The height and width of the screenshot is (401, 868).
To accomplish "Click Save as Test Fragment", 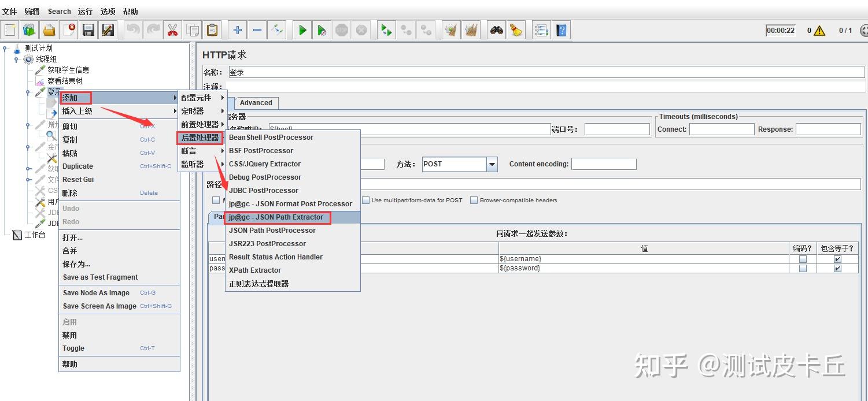I will coord(119,277).
